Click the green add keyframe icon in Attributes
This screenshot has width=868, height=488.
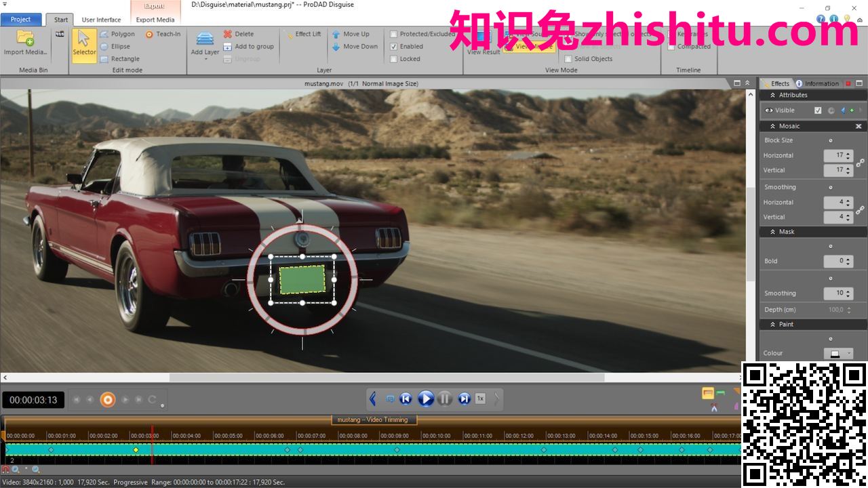pyautogui.click(x=852, y=110)
